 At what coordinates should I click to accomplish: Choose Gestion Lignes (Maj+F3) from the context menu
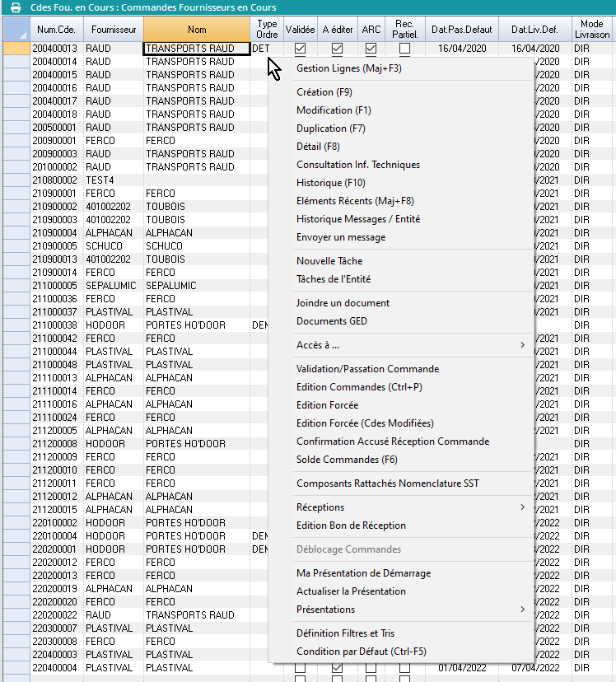[x=348, y=68]
